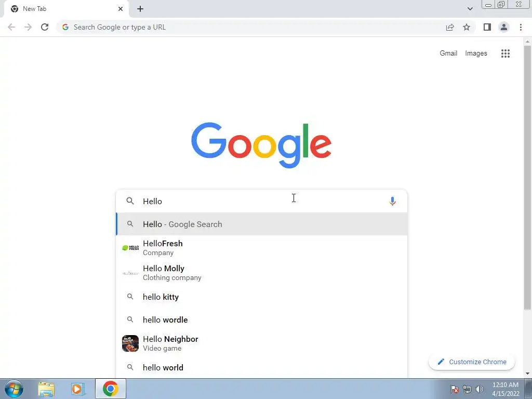
Task: Click the magnifier icon in the search box
Action: pos(130,201)
